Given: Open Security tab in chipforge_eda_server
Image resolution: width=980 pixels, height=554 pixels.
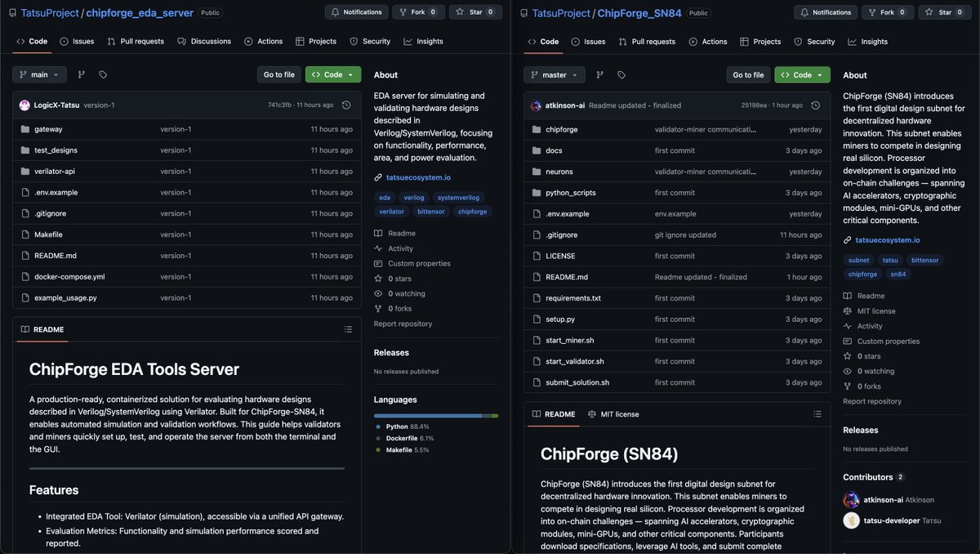Looking at the screenshot, I should [x=370, y=42].
